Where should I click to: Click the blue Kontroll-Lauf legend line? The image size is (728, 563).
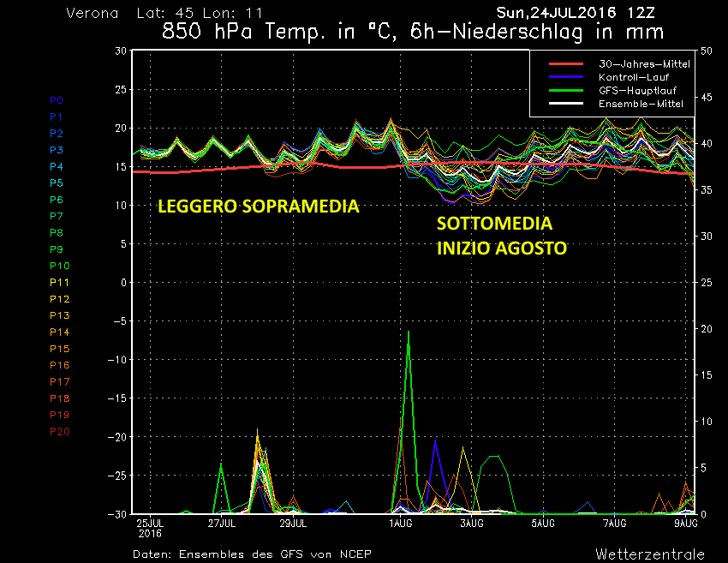566,77
